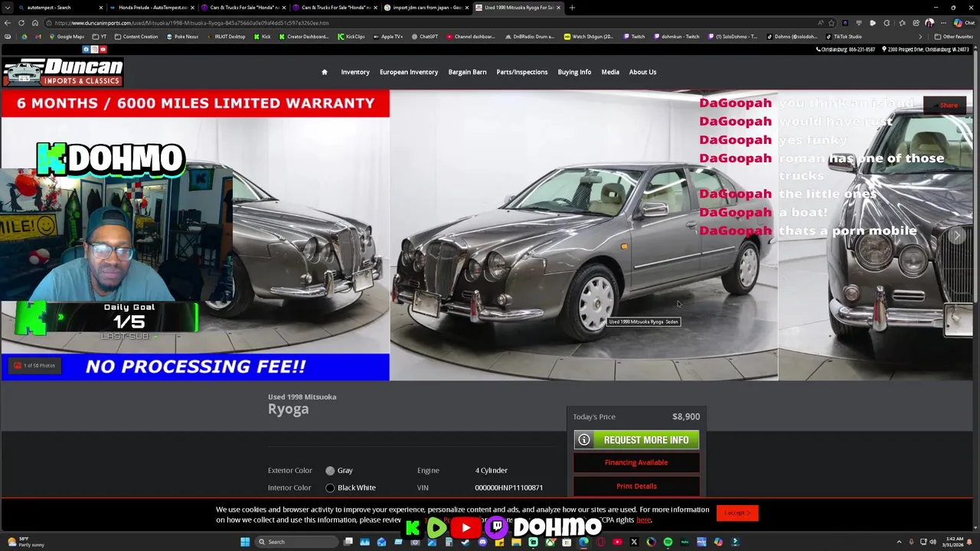
Task: Reload the page
Action: [x=21, y=23]
